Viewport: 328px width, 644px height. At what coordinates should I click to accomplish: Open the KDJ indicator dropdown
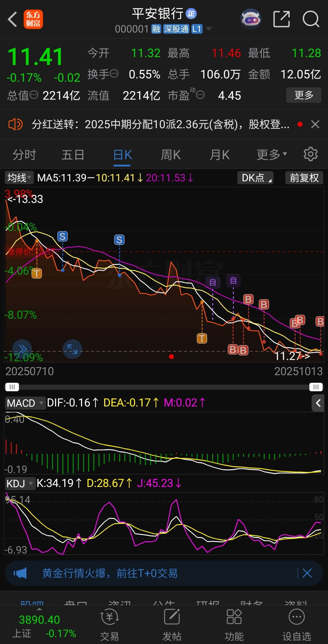(20, 483)
